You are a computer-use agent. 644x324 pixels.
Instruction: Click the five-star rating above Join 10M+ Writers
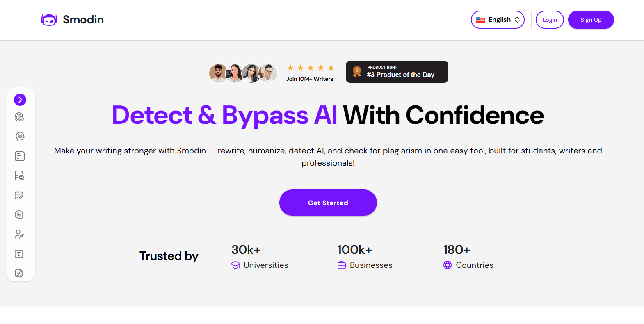click(311, 68)
